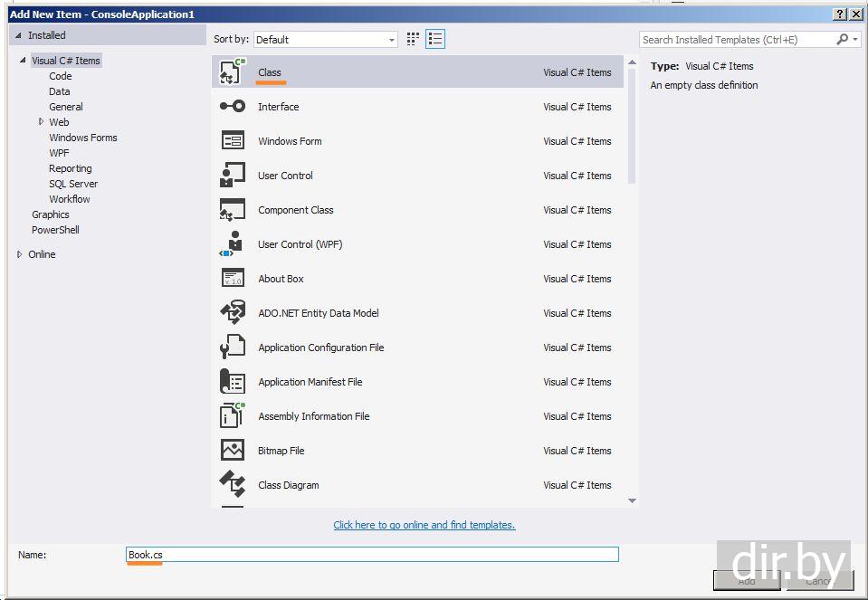Click the Add button
This screenshot has height=600, width=868.
(x=746, y=581)
